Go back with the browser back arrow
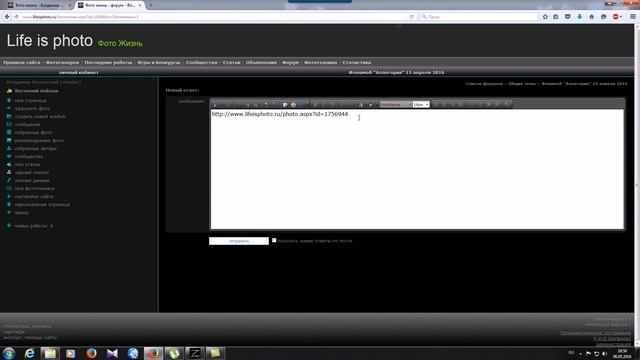 pyautogui.click(x=7, y=17)
